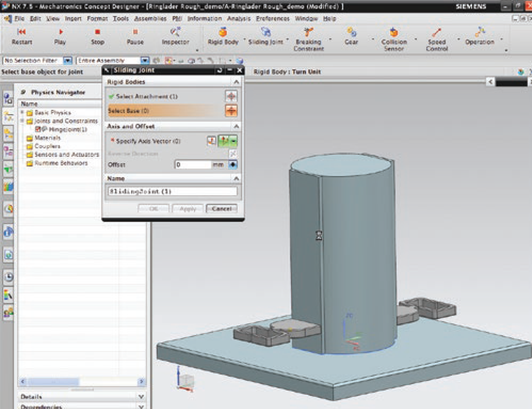Screen dimensions: 532x409
Task: Open the Assemblies menu
Action: (149, 18)
